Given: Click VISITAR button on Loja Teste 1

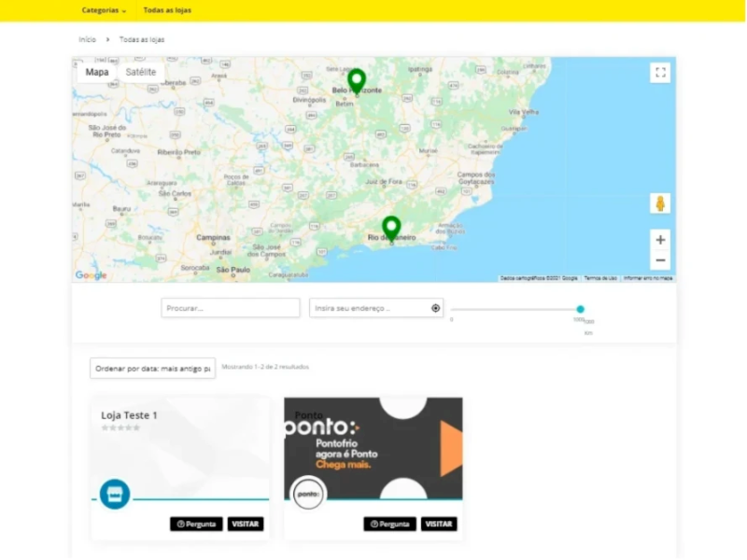Looking at the screenshot, I should click(x=246, y=524).
